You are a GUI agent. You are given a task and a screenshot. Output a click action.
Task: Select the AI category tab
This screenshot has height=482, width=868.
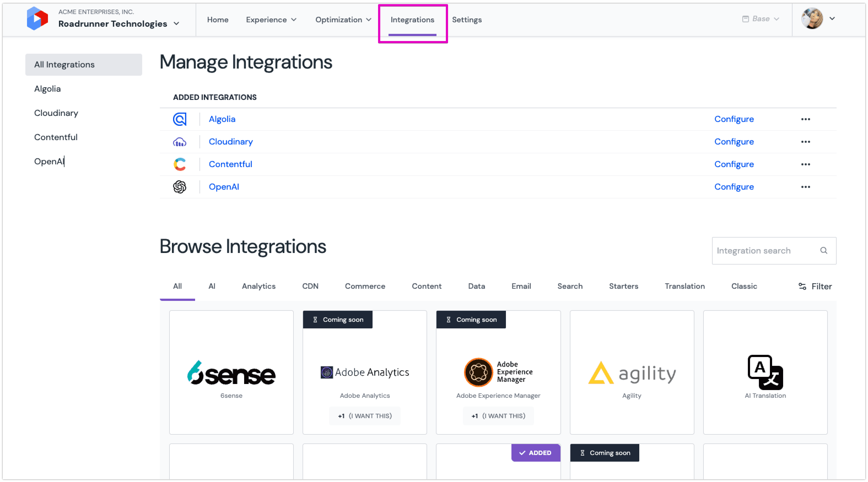(212, 286)
